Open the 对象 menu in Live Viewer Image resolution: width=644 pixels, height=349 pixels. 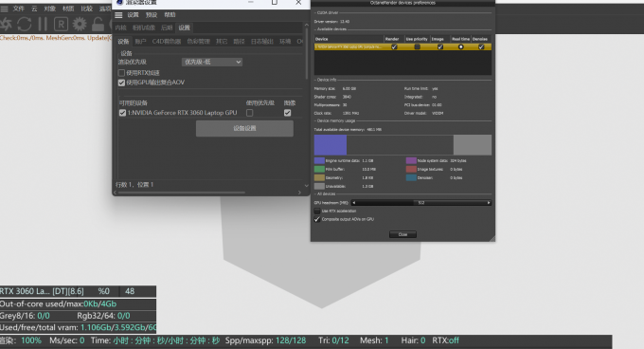[x=49, y=9]
